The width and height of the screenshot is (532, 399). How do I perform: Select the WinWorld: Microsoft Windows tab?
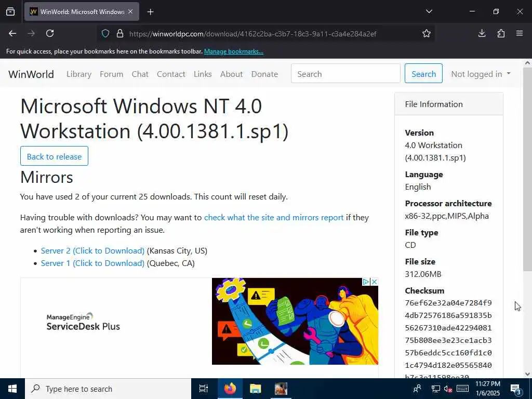coord(82,11)
